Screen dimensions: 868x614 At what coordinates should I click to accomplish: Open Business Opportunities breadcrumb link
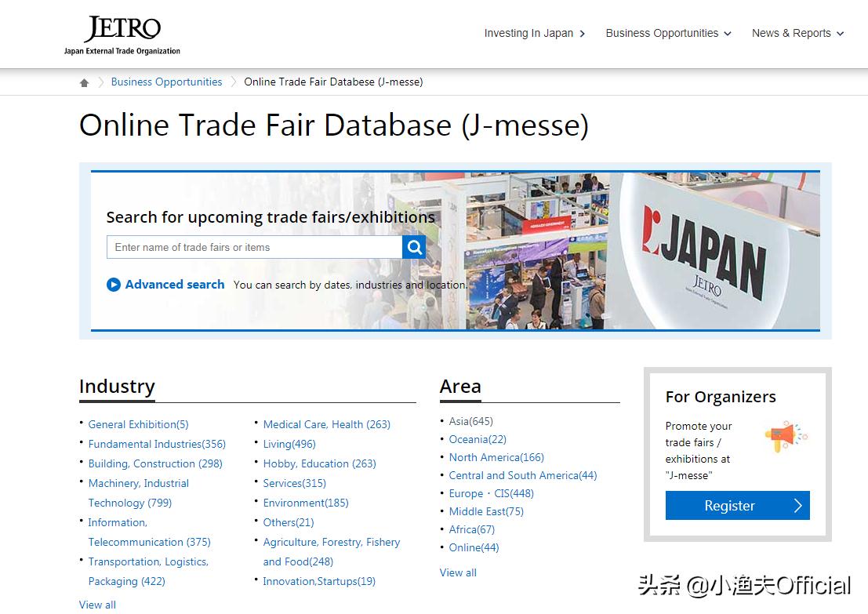pos(166,82)
